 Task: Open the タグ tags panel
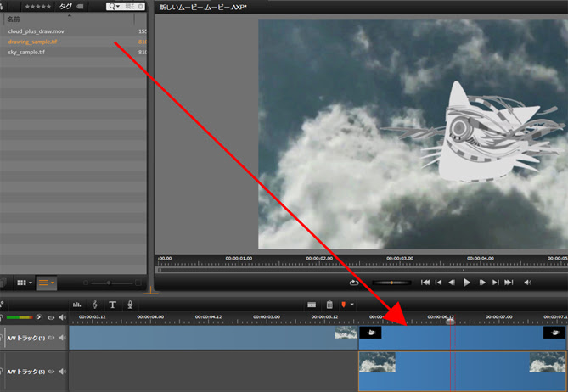pos(65,7)
